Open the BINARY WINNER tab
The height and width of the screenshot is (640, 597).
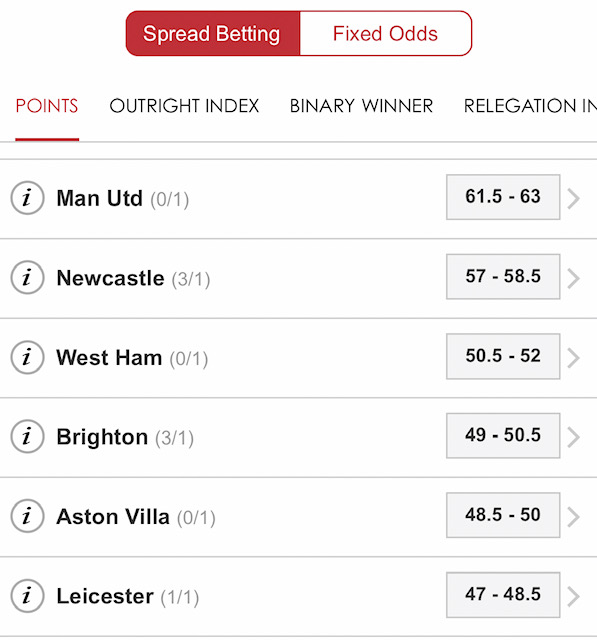tap(361, 106)
